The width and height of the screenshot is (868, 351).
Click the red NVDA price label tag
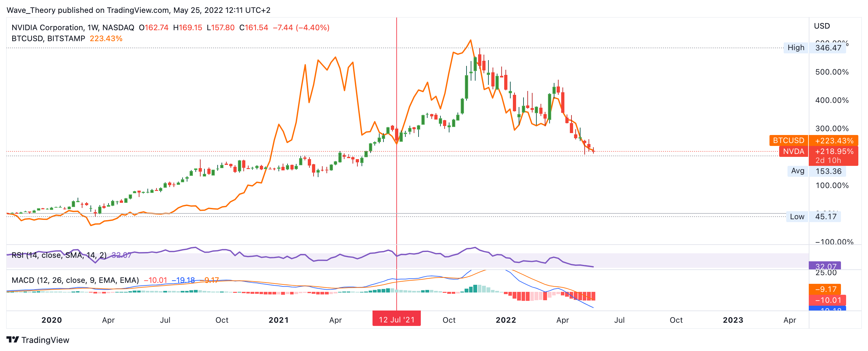pos(793,151)
